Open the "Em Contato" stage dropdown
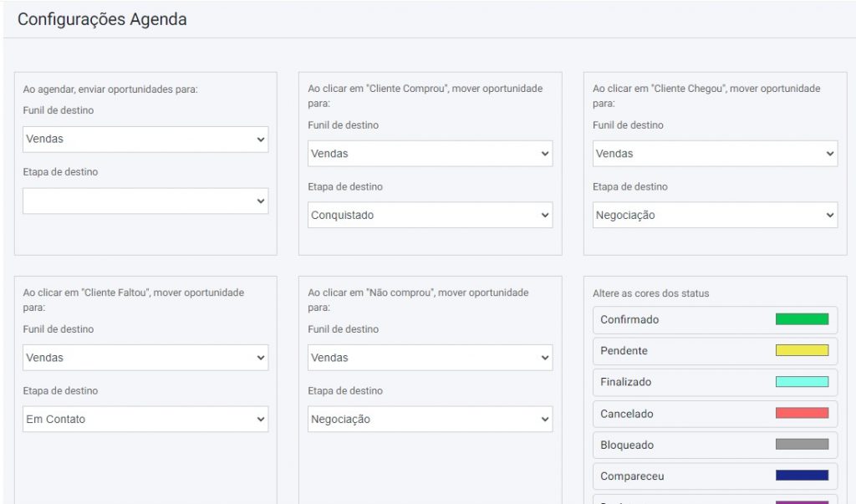Viewport: 856px width, 504px height. [x=145, y=420]
